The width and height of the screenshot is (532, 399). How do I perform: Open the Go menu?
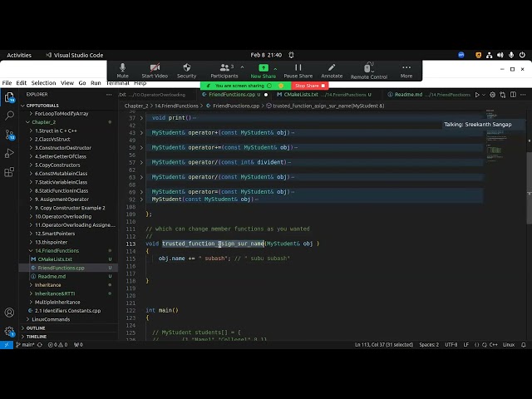tap(82, 83)
